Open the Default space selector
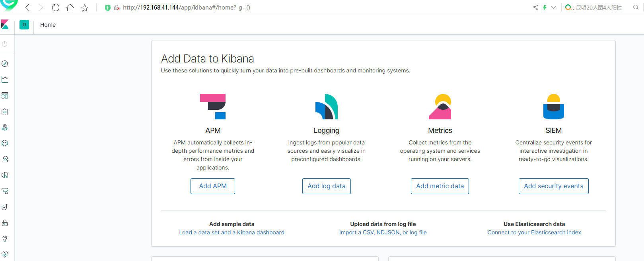This screenshot has height=261, width=644. (24, 25)
